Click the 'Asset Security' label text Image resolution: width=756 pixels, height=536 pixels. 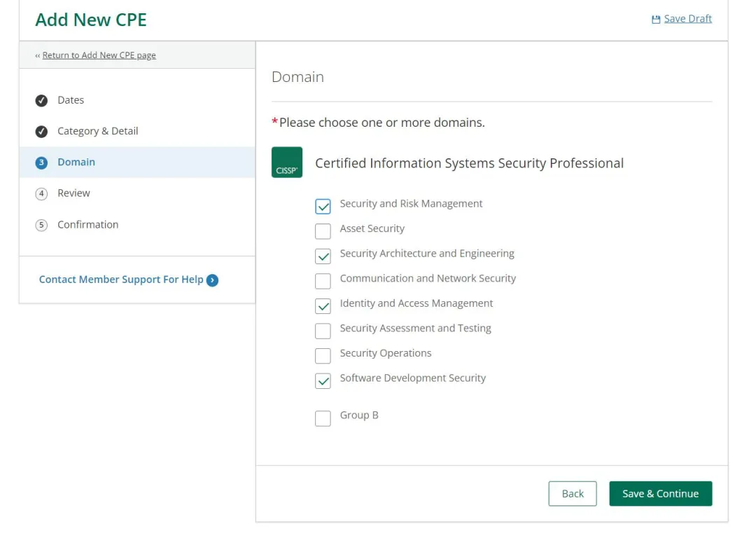(x=372, y=228)
